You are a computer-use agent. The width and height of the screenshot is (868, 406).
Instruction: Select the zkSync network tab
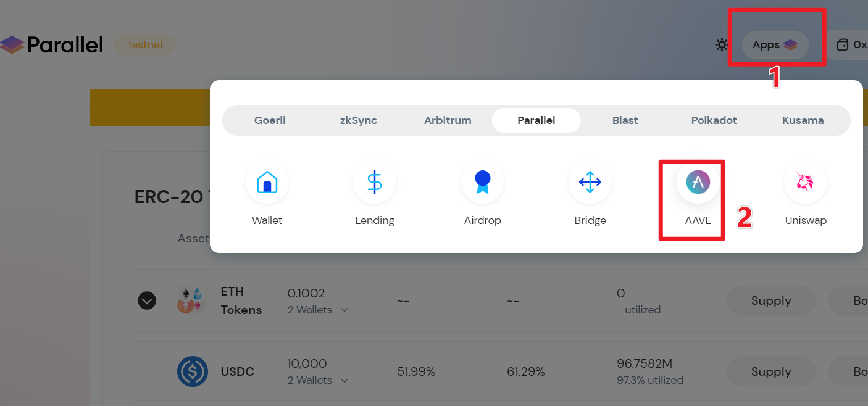pyautogui.click(x=359, y=120)
